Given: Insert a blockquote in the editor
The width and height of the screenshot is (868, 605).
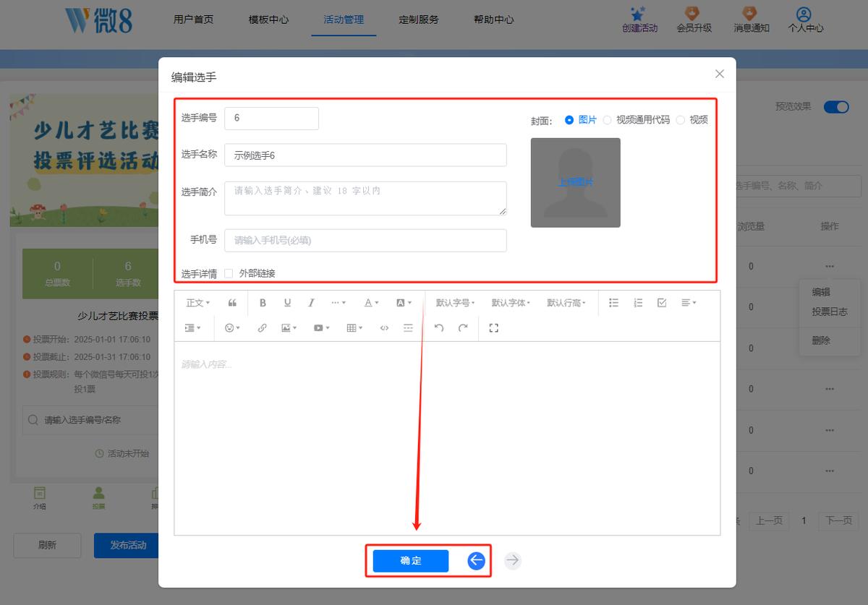Looking at the screenshot, I should pyautogui.click(x=232, y=303).
